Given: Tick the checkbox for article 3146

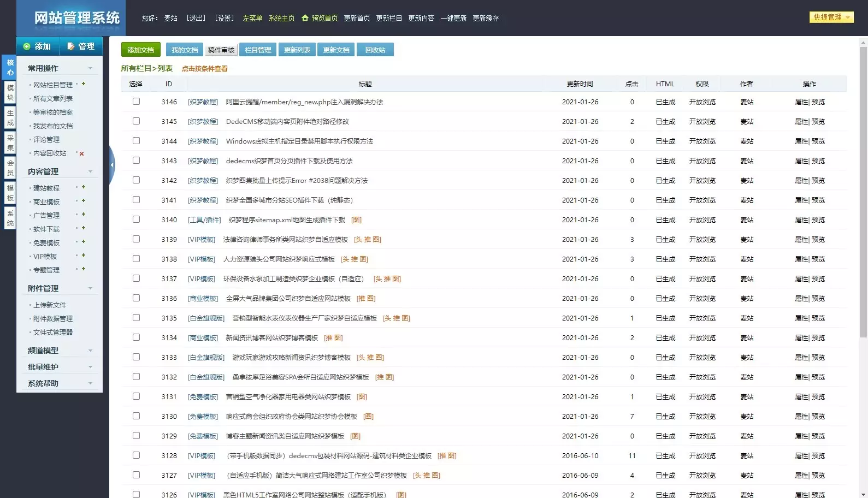Looking at the screenshot, I should click(136, 102).
